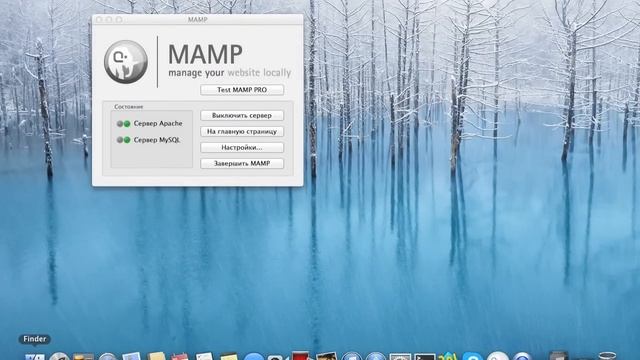Click the MAMP window title bar
Image resolution: width=640 pixels, height=360 pixels.
[198, 19]
